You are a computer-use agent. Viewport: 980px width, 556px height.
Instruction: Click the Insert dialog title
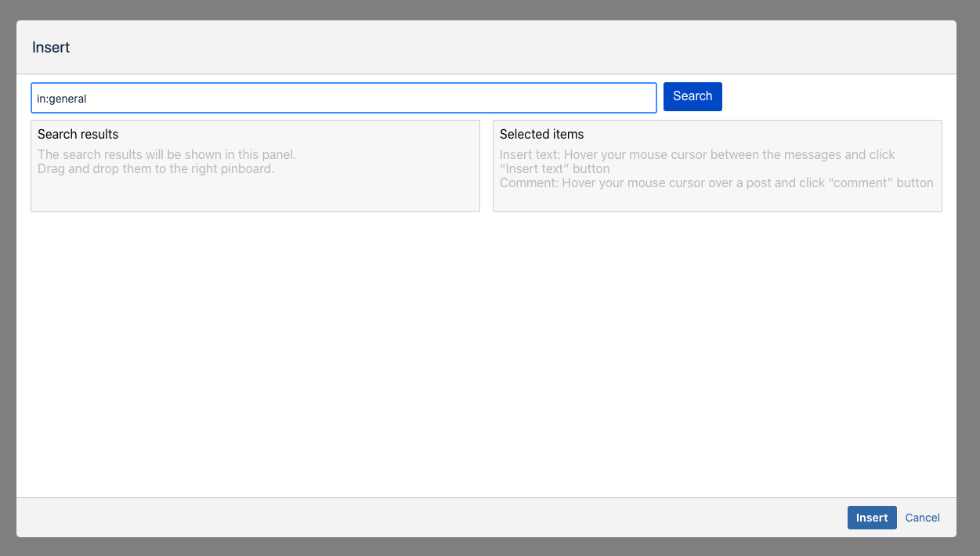(51, 47)
